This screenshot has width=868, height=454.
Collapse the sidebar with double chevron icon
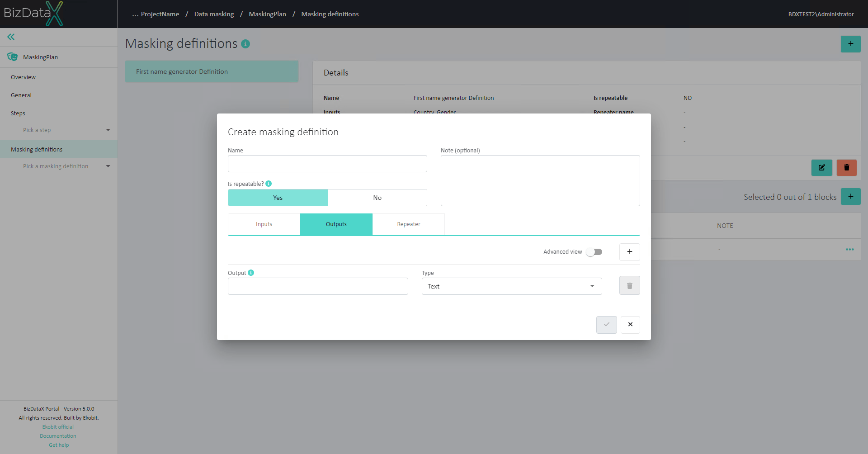tap(11, 37)
